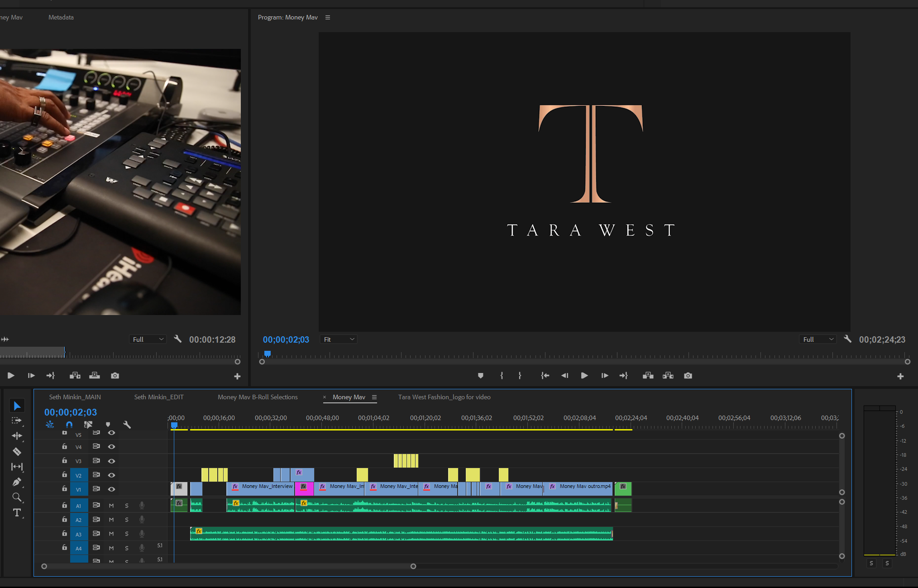This screenshot has height=588, width=918.
Task: Click Lift button in Program monitor
Action: [x=648, y=376]
